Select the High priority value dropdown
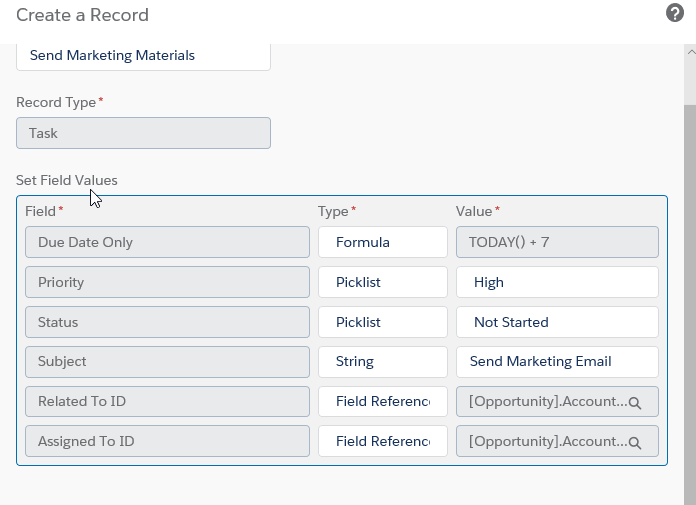 click(556, 282)
